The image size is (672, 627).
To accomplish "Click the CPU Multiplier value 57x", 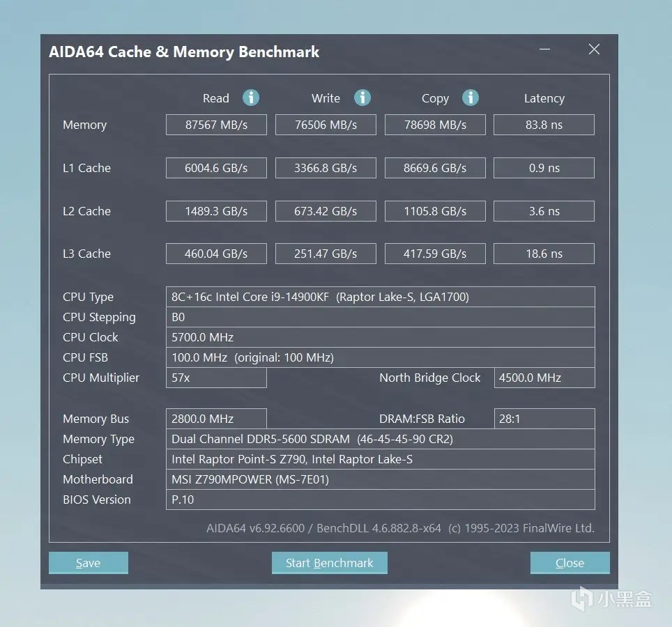I will click(x=216, y=378).
